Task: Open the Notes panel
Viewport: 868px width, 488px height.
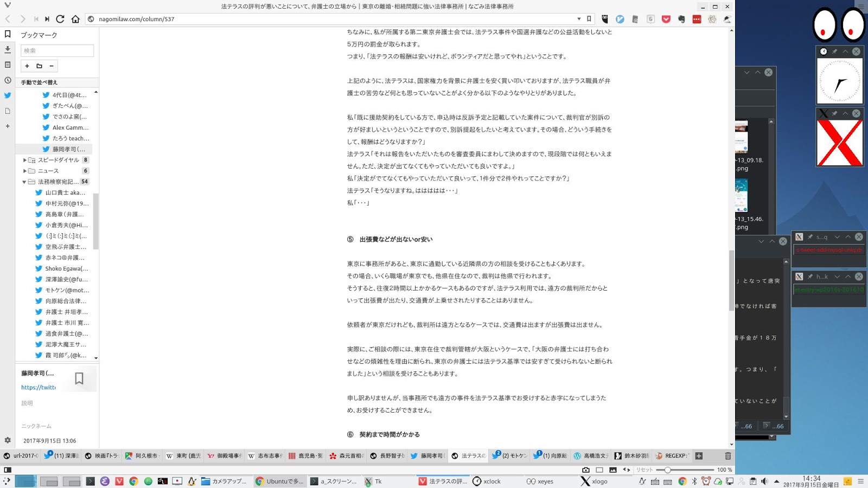Action: click(8, 65)
